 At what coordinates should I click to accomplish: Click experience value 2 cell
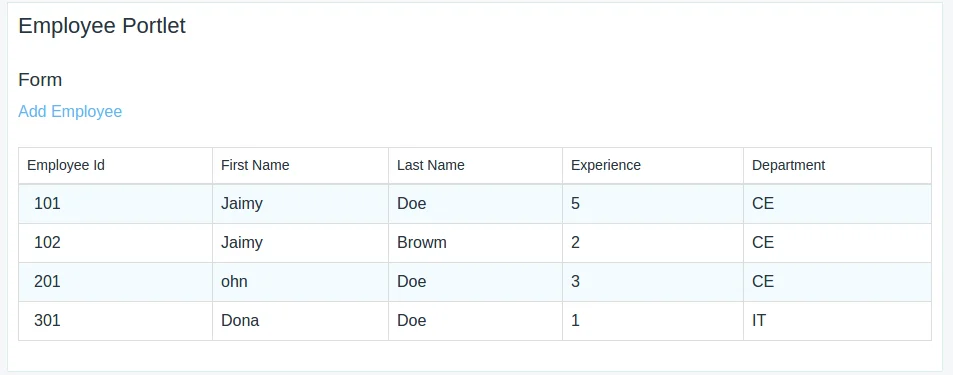pos(653,243)
